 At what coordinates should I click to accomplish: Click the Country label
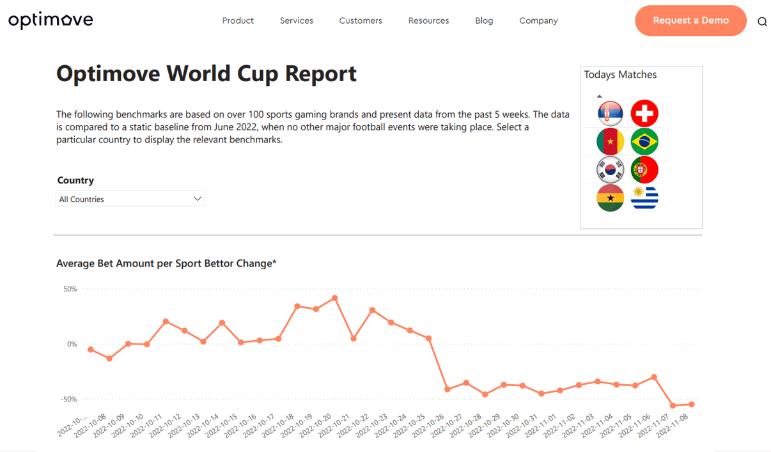click(x=75, y=180)
